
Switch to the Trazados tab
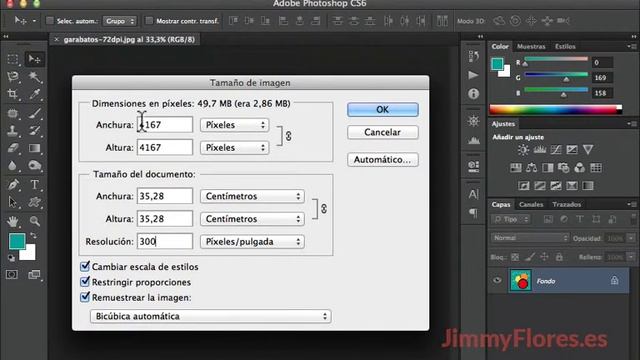click(567, 204)
